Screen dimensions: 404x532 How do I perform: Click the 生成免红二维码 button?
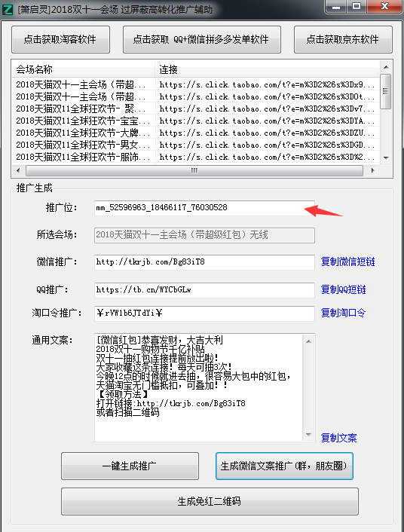(x=210, y=501)
